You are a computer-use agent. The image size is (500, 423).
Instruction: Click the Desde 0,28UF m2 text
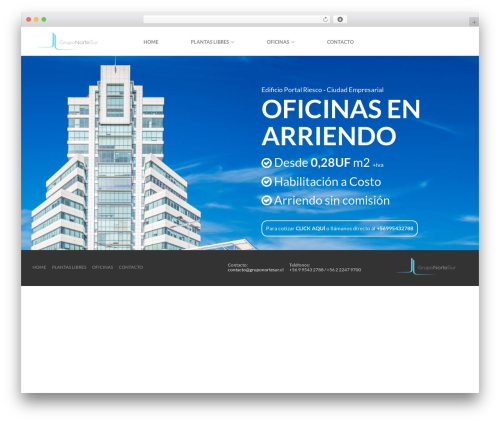click(328, 163)
